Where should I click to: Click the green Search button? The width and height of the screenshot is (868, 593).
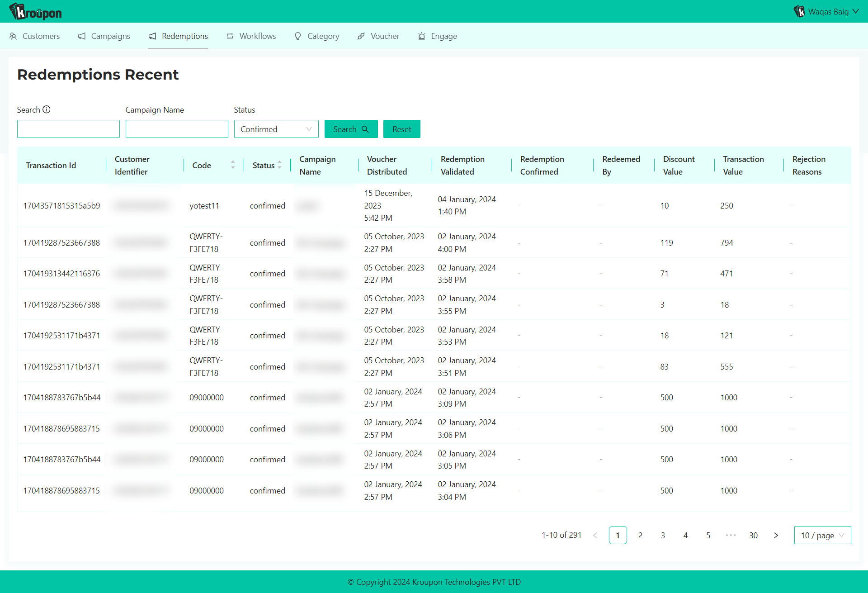(351, 129)
